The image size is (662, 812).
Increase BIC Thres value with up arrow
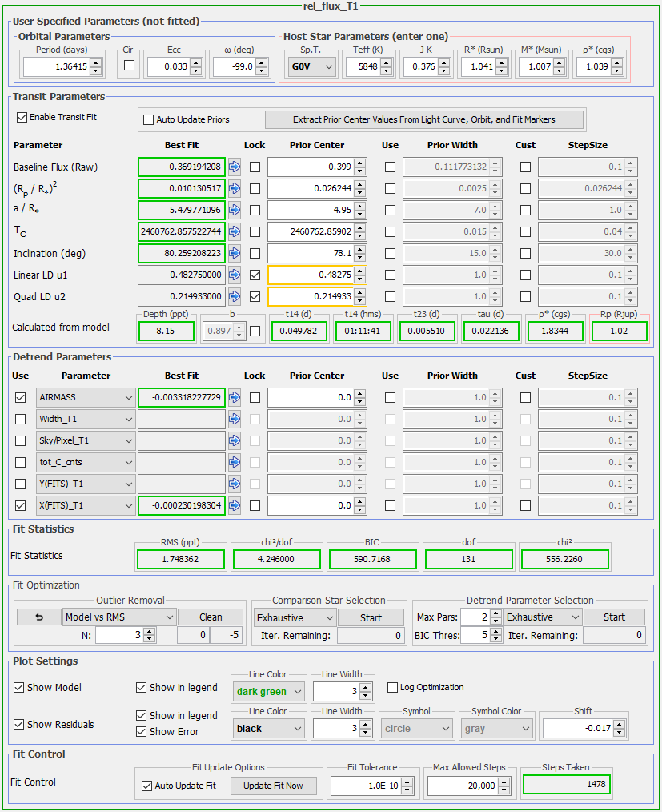pos(495,631)
